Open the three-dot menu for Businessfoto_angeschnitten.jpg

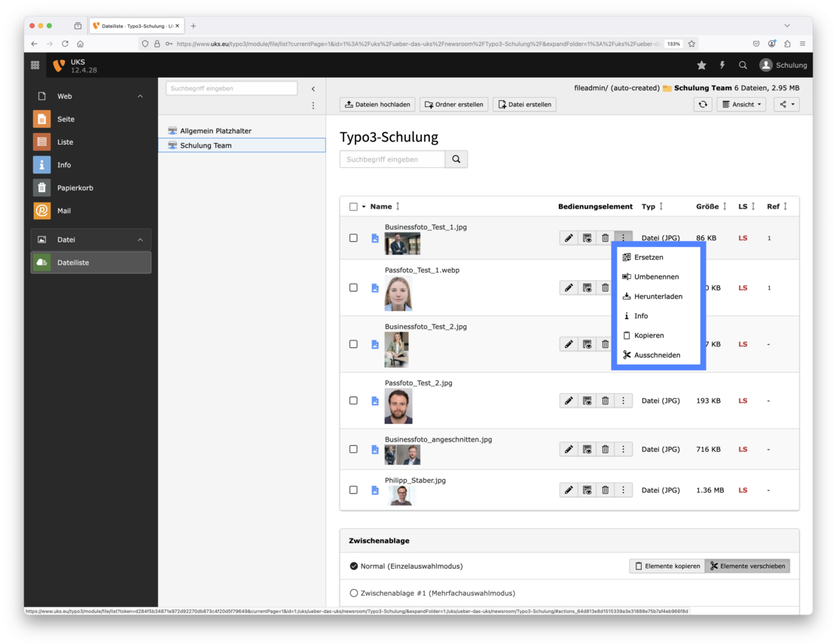pyautogui.click(x=623, y=450)
